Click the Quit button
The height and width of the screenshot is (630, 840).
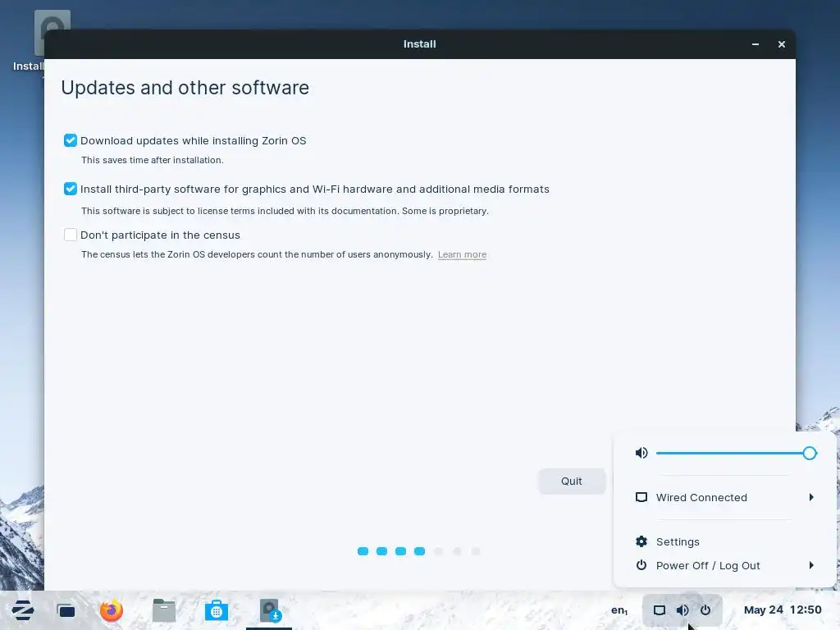pos(572,481)
